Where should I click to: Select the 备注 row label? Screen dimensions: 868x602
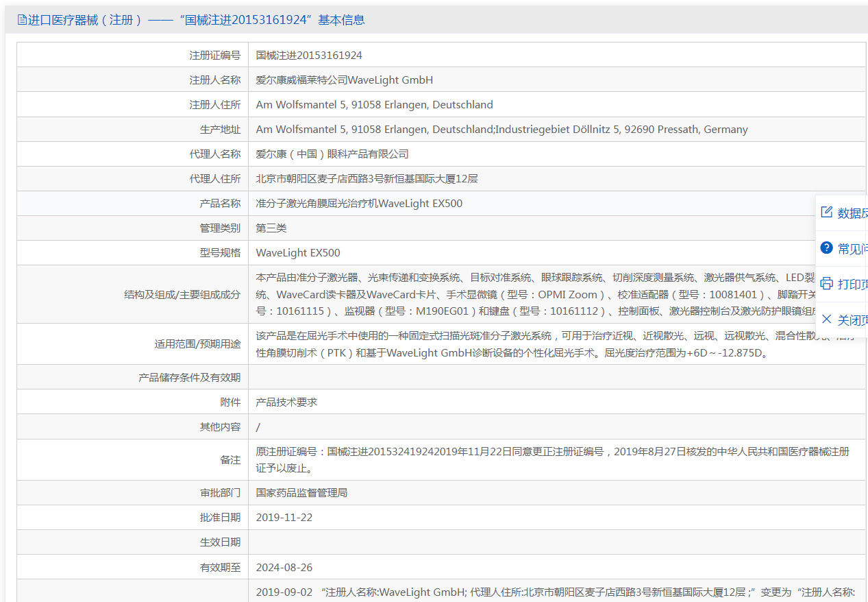230,460
